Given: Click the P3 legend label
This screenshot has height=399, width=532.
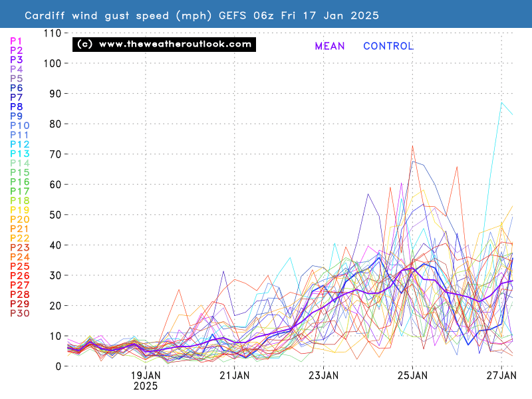Looking at the screenshot, I should [16, 60].
